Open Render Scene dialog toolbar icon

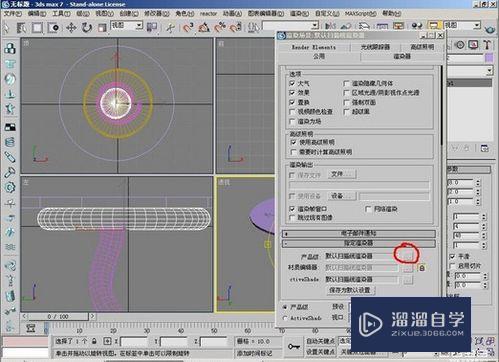point(434,26)
